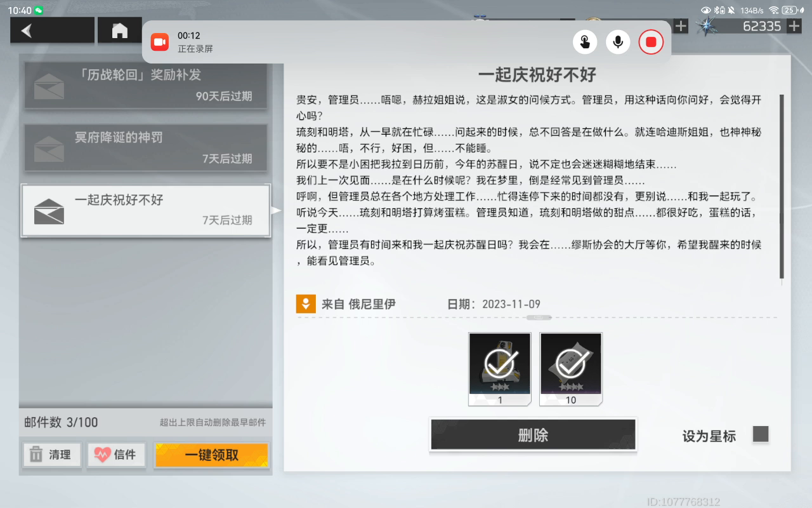This screenshot has width=812, height=508.
Task: Click the 清理 trash button
Action: 51,455
